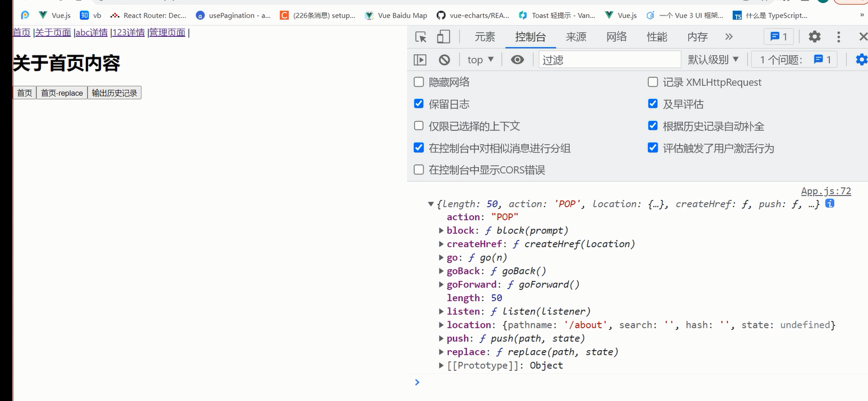Open the Vue Baidu Map bookmark
Screen dimensions: 868x401
(395, 15)
